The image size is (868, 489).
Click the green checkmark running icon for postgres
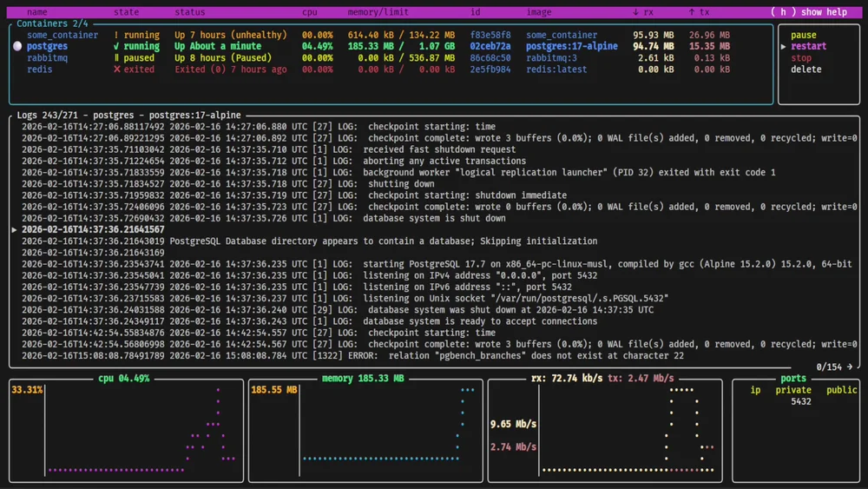117,46
